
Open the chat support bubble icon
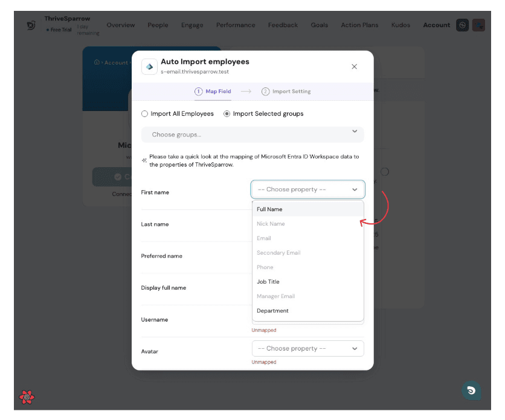471,390
